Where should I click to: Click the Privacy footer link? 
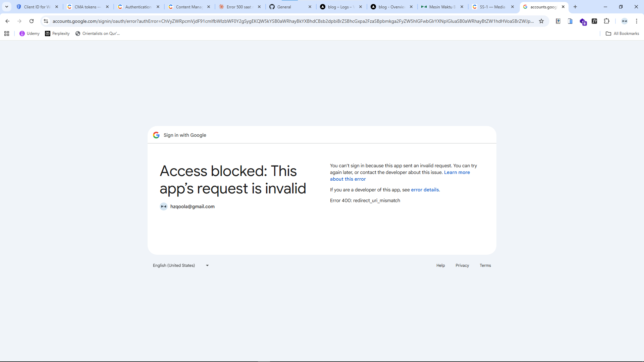[462, 265]
